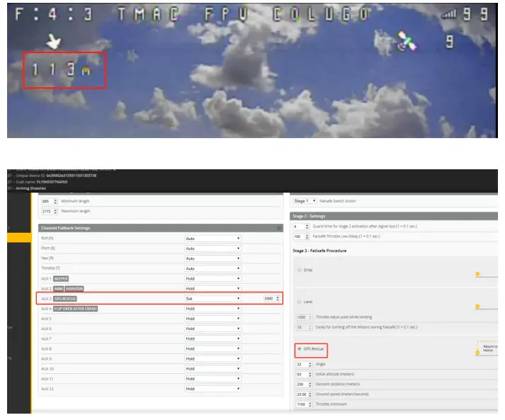Click the GPS RESCUE mode tag on AUX 3

pos(65,299)
